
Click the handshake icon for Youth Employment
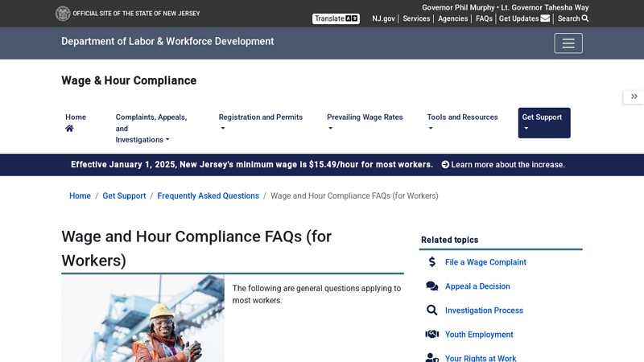pos(431,334)
